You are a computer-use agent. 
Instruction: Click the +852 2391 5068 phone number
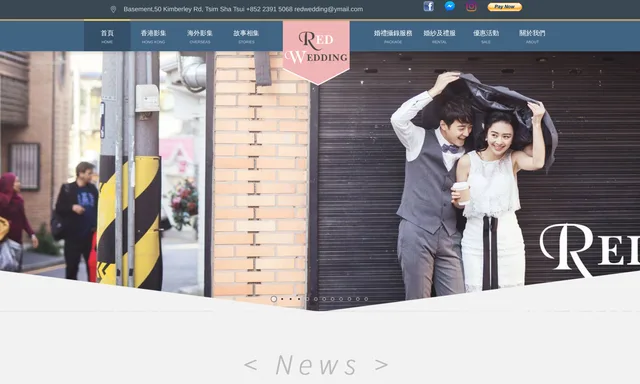pos(269,9)
